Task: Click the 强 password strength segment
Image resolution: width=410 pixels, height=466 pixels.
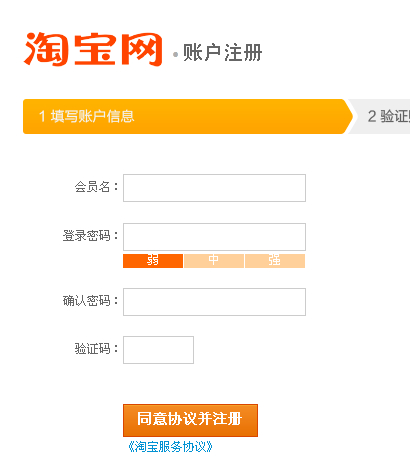Action: point(275,261)
